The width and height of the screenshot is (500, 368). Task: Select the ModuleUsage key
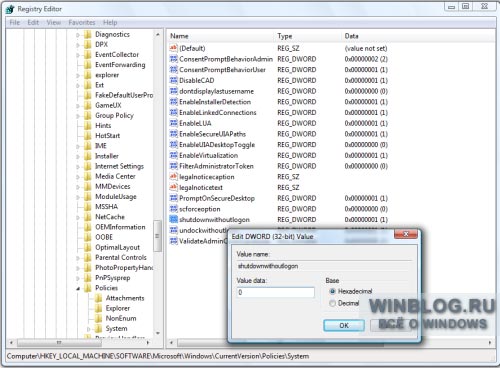(x=116, y=197)
